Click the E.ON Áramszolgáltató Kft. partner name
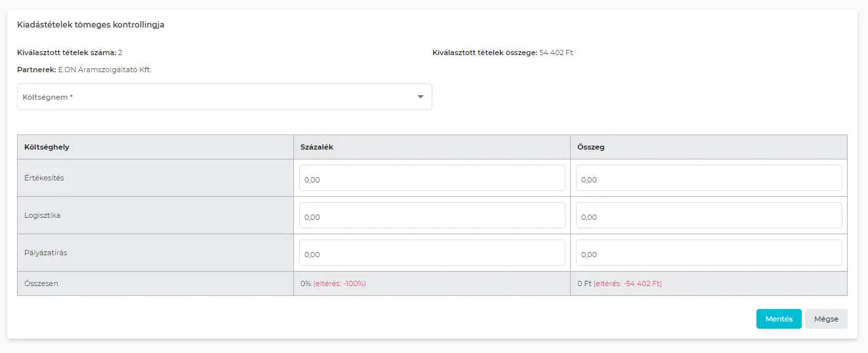 click(x=105, y=70)
